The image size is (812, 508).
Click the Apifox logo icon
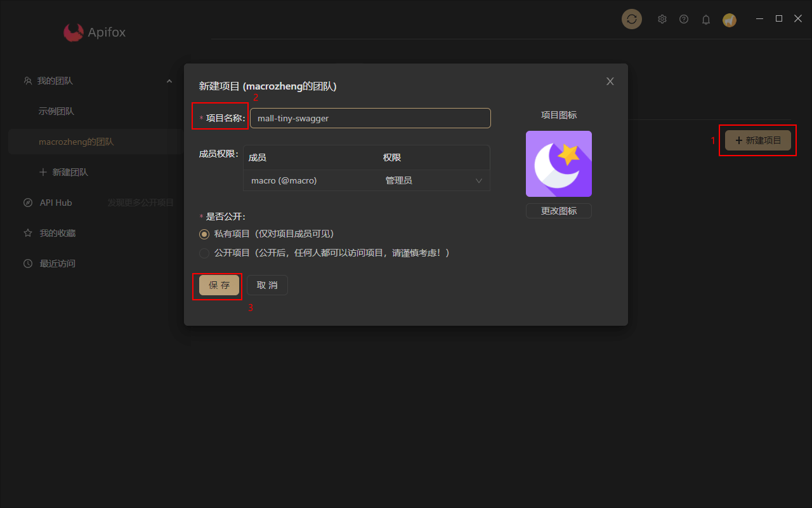coord(74,32)
